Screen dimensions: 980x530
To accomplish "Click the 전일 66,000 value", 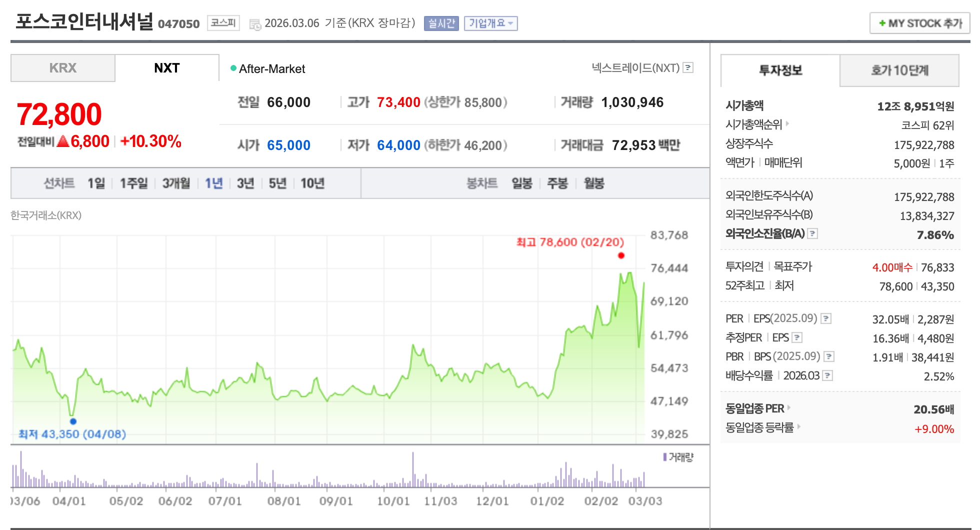I will [288, 102].
